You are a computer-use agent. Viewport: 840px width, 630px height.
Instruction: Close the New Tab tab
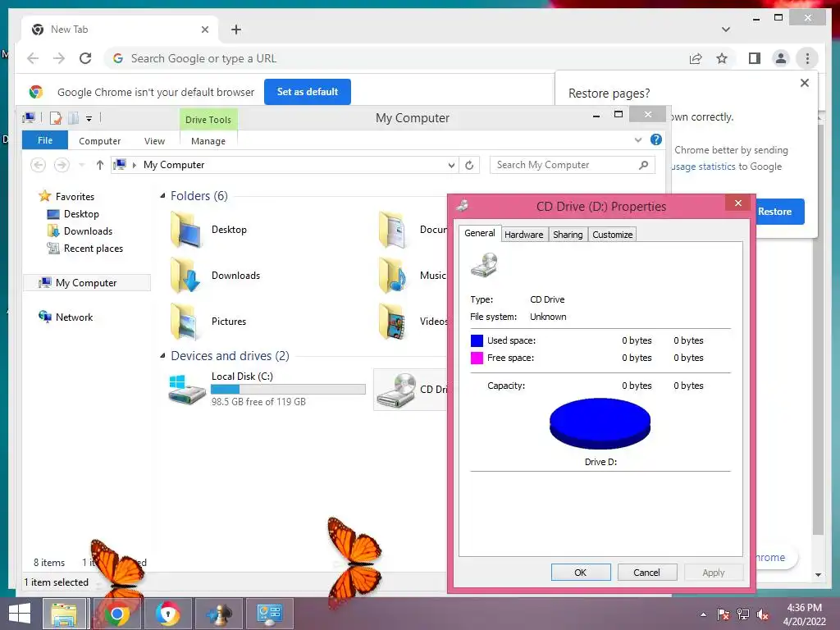tap(204, 30)
